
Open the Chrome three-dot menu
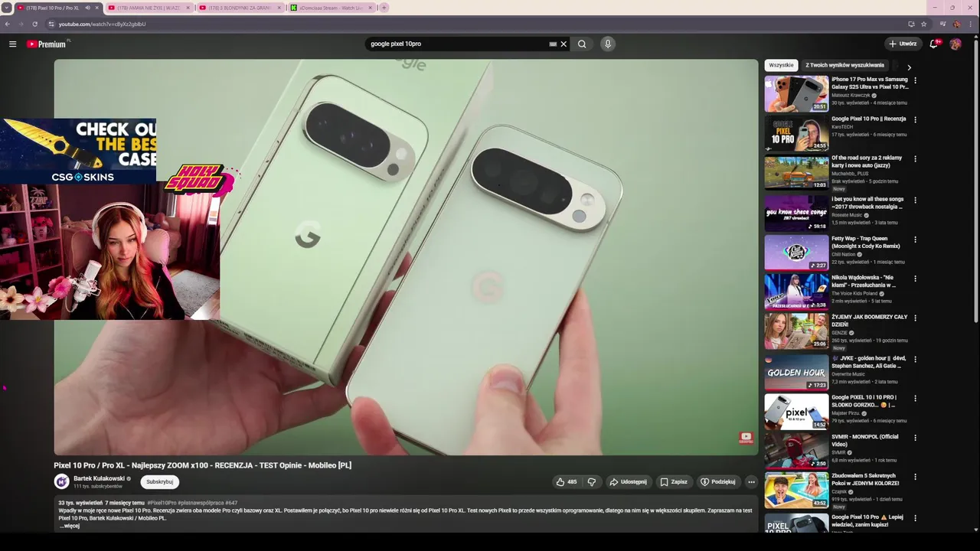click(971, 24)
